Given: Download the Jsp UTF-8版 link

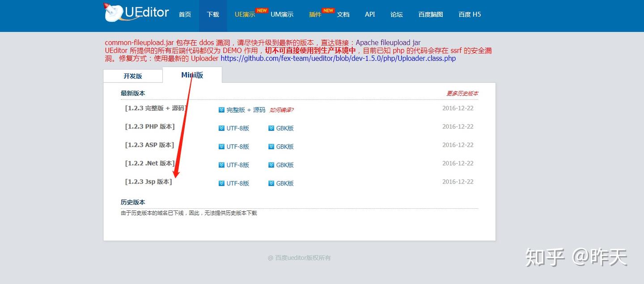Looking at the screenshot, I should click(x=237, y=183).
